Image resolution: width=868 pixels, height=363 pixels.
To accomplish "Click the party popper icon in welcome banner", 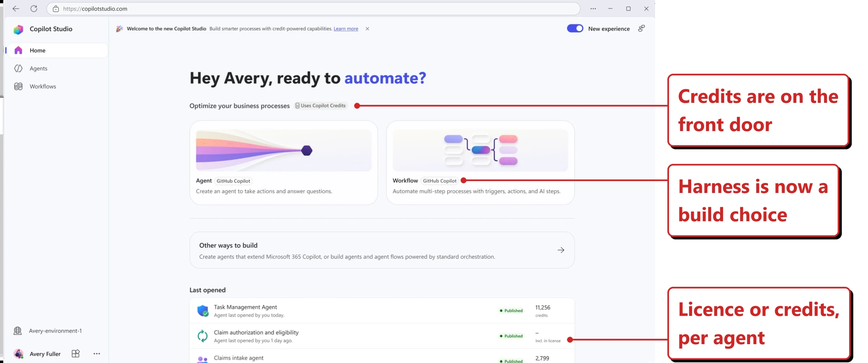I will click(x=120, y=29).
